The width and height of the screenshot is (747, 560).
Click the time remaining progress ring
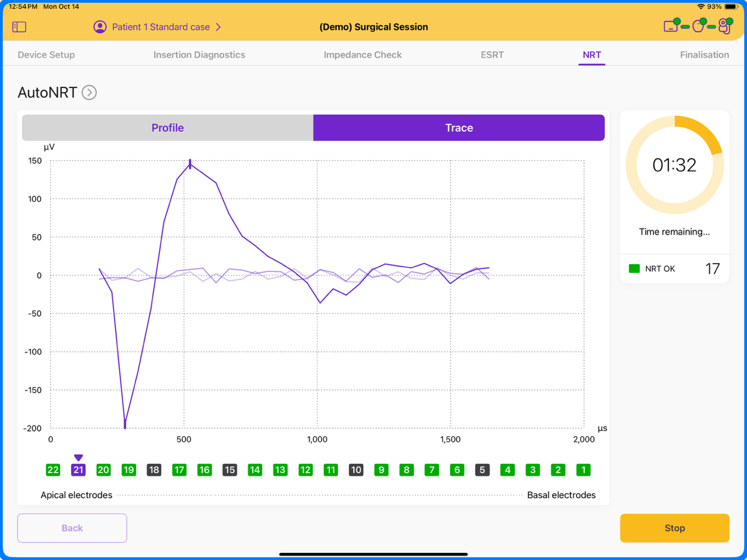pyautogui.click(x=675, y=165)
